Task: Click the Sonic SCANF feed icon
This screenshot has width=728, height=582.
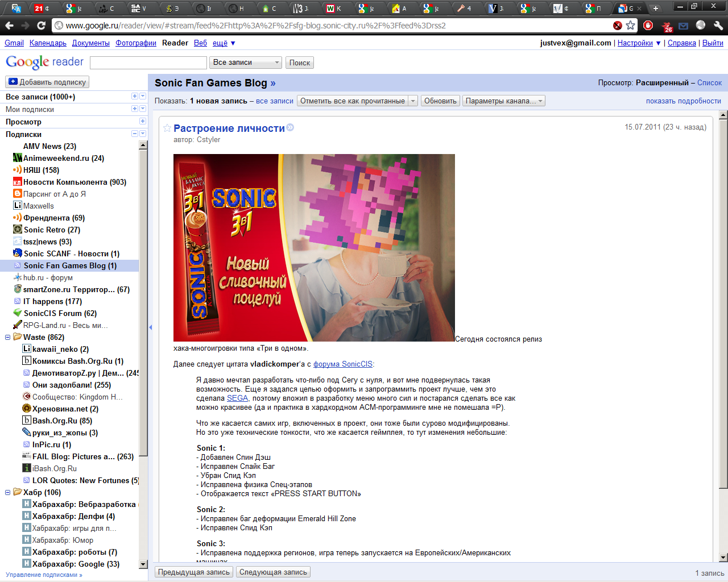Action: click(18, 253)
